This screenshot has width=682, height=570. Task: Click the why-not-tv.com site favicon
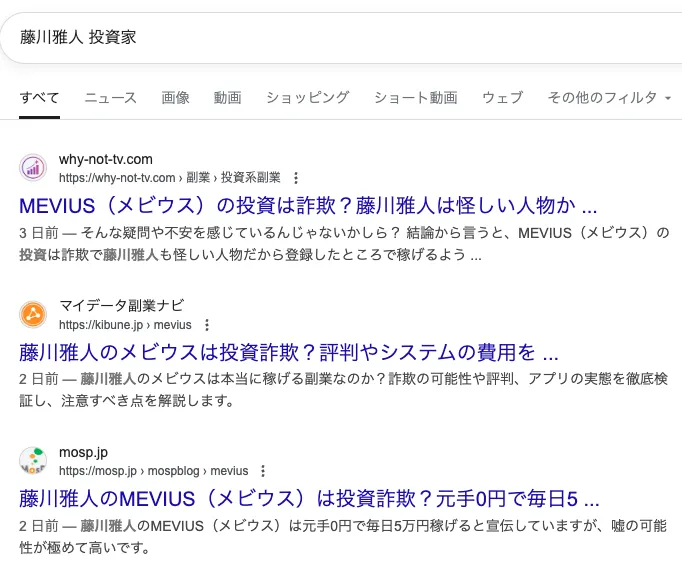pyautogui.click(x=33, y=168)
